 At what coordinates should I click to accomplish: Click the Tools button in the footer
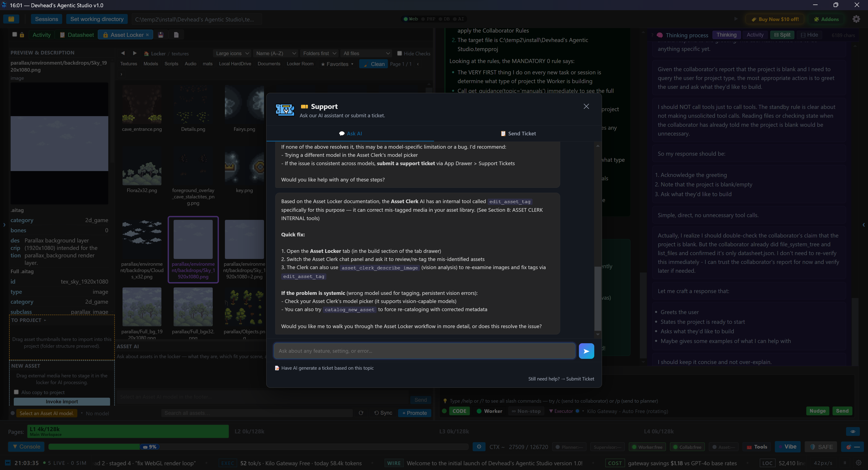click(757, 447)
